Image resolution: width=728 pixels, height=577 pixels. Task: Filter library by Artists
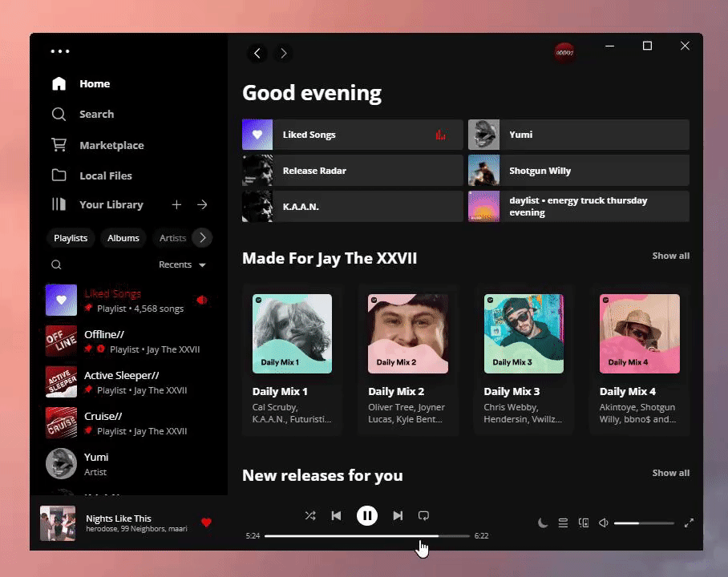click(x=172, y=238)
